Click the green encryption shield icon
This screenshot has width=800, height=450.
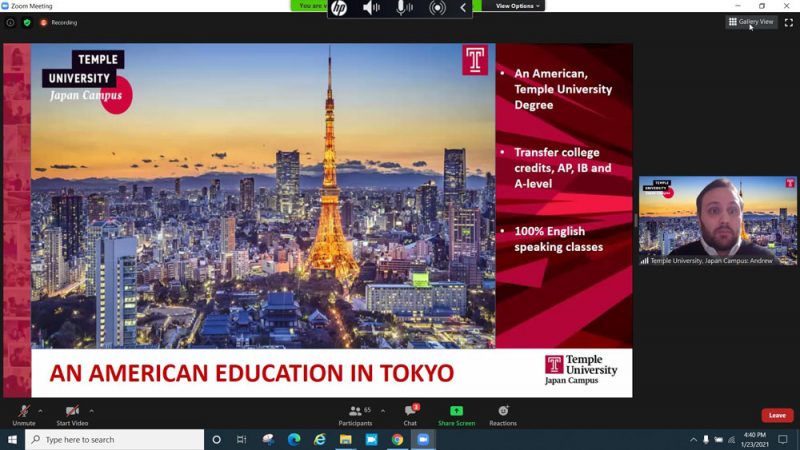pos(27,22)
